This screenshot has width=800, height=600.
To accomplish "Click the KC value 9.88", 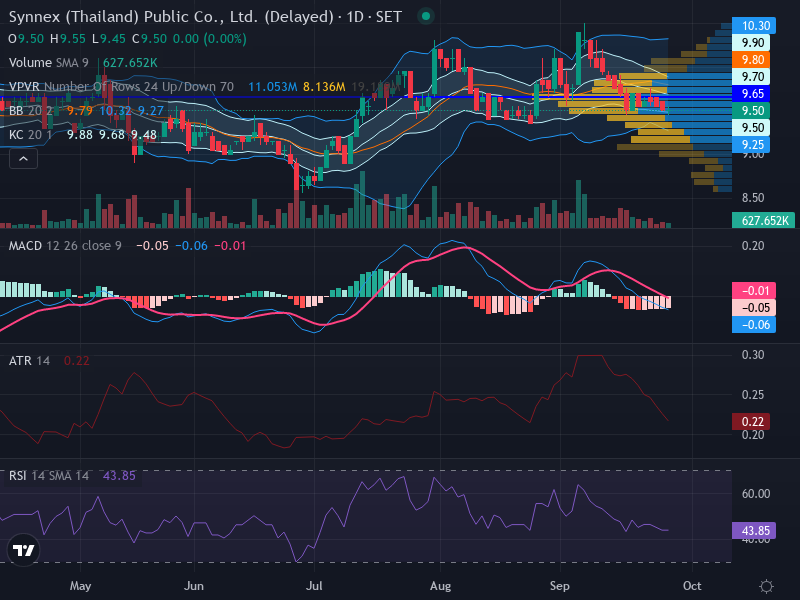I will [x=80, y=135].
